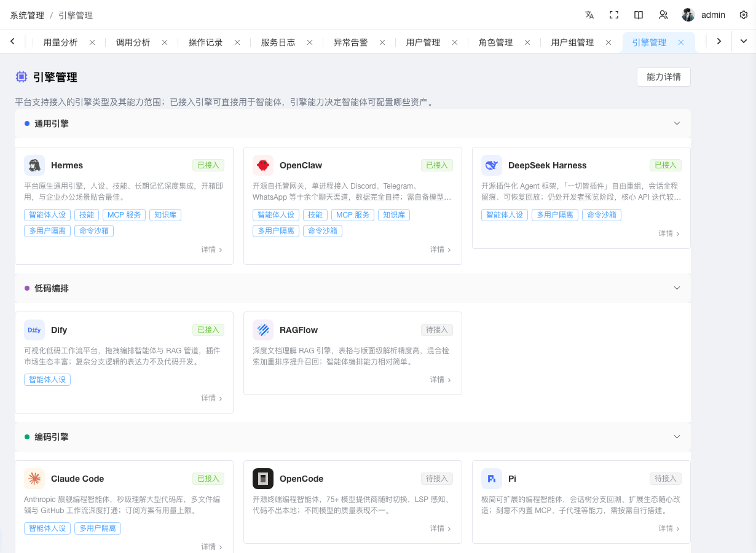Click 系统管理 in the breadcrumb

click(x=27, y=15)
